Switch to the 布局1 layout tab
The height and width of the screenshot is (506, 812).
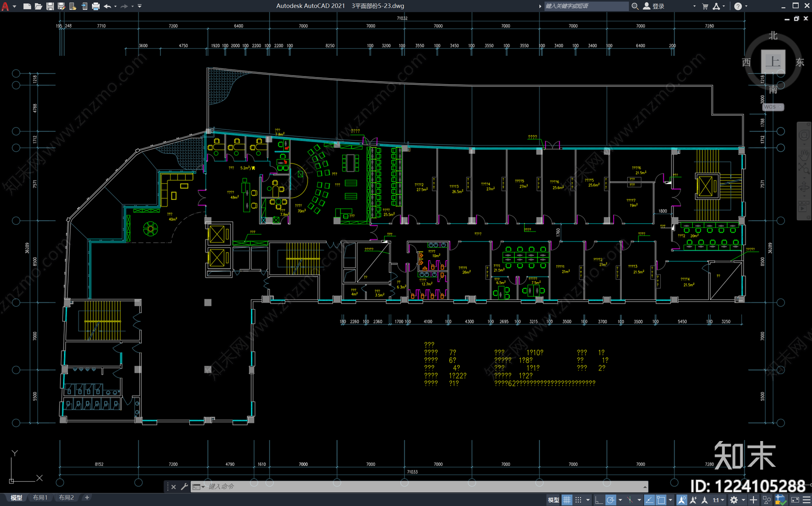pos(40,498)
